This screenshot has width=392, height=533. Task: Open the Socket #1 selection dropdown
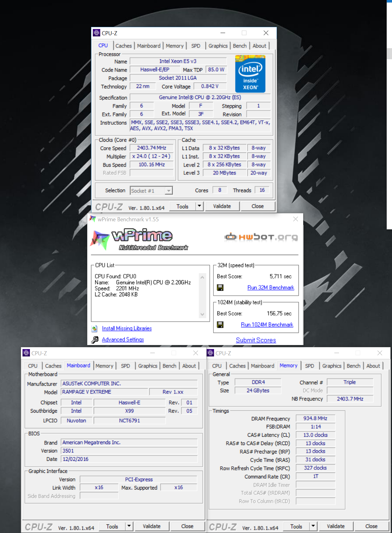(x=168, y=191)
